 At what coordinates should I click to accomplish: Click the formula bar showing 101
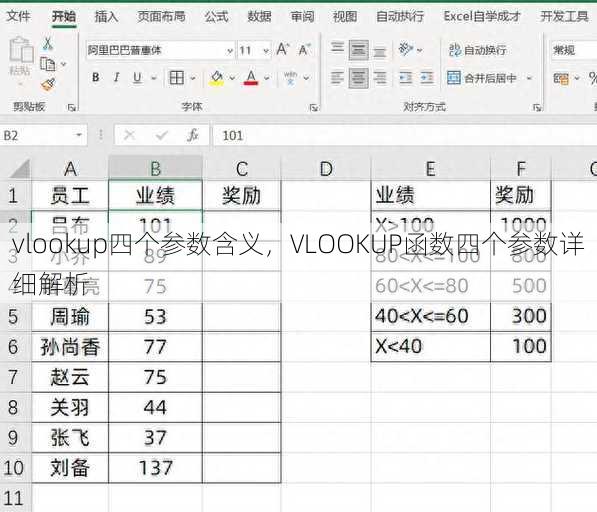pyautogui.click(x=404, y=135)
